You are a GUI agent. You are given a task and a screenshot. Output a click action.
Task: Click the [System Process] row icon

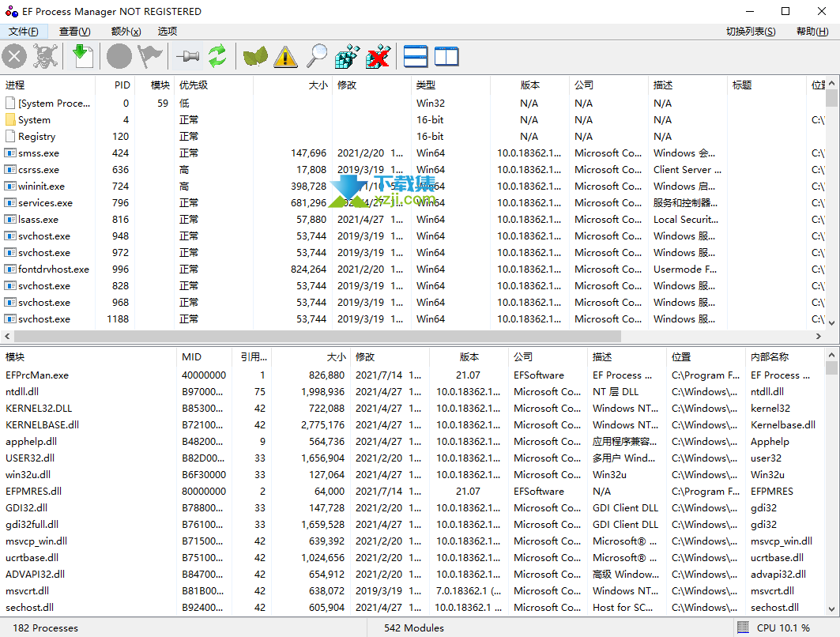pyautogui.click(x=10, y=103)
